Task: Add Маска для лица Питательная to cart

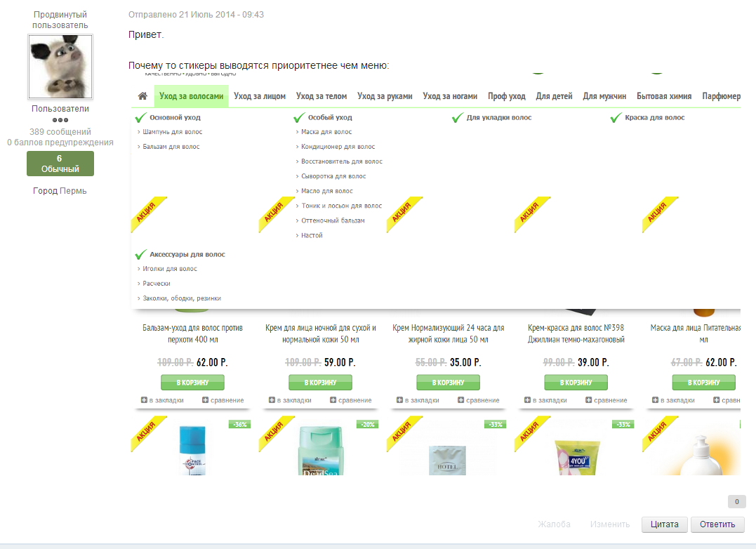Action: coord(703,382)
